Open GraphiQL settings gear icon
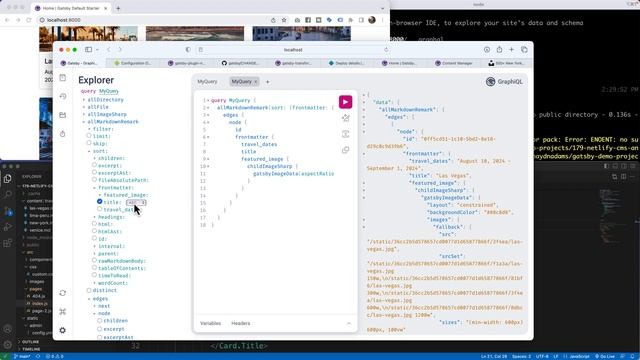The height and width of the screenshot is (360, 640). 62,330
